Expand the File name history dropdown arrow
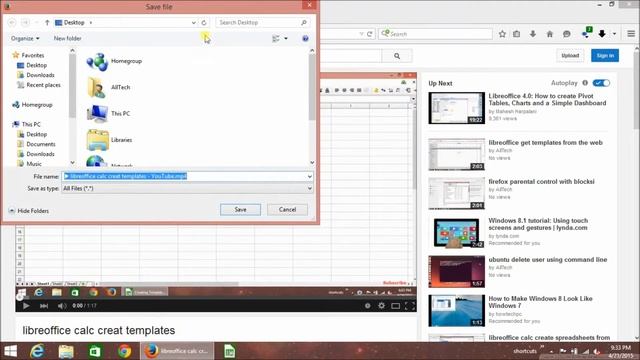 (x=310, y=176)
